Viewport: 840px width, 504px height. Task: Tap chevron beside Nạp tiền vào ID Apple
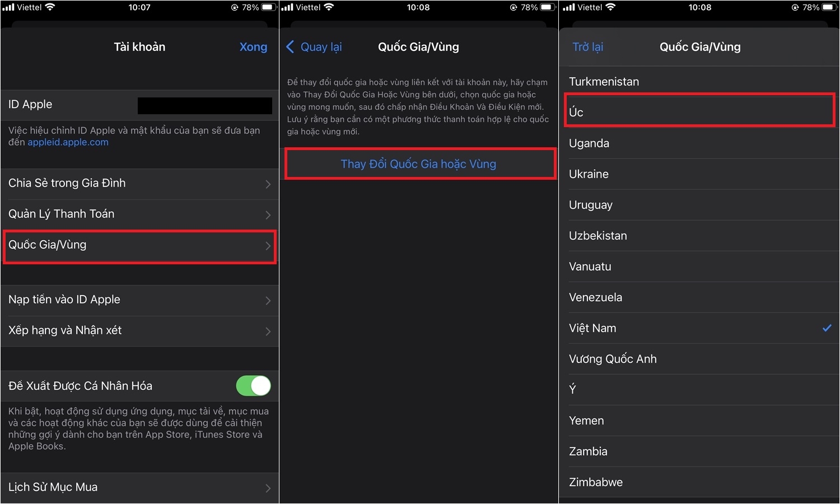click(268, 301)
